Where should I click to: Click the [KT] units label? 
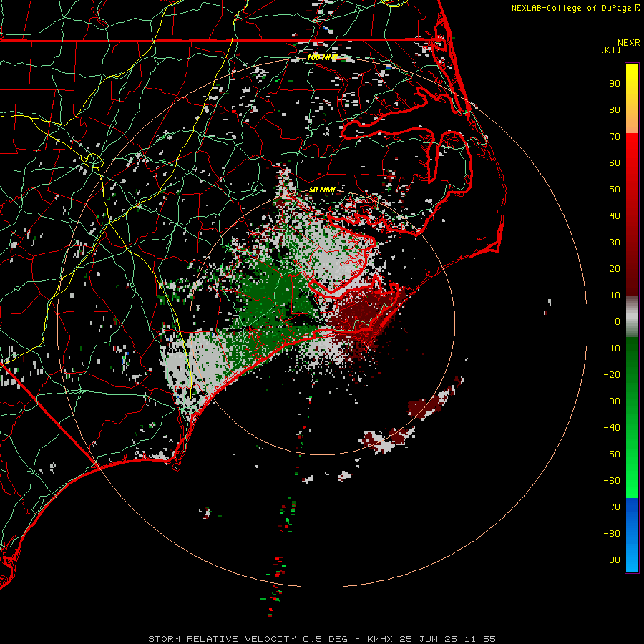point(610,49)
